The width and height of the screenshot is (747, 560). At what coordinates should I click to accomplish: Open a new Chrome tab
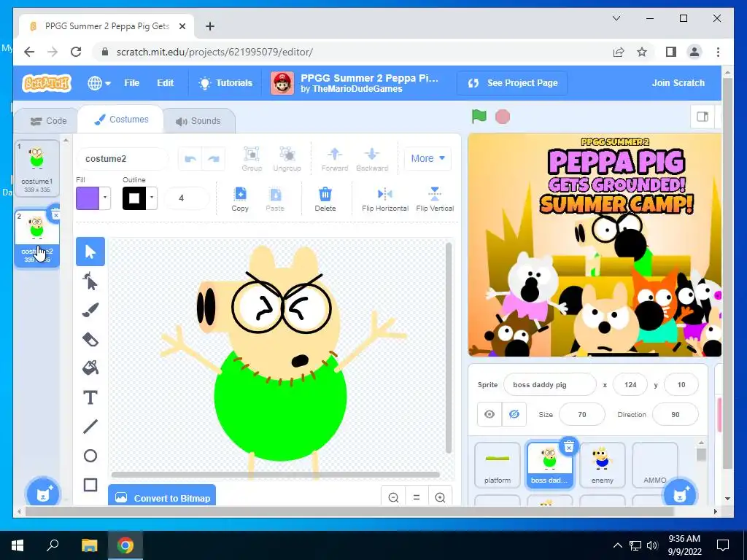209,26
